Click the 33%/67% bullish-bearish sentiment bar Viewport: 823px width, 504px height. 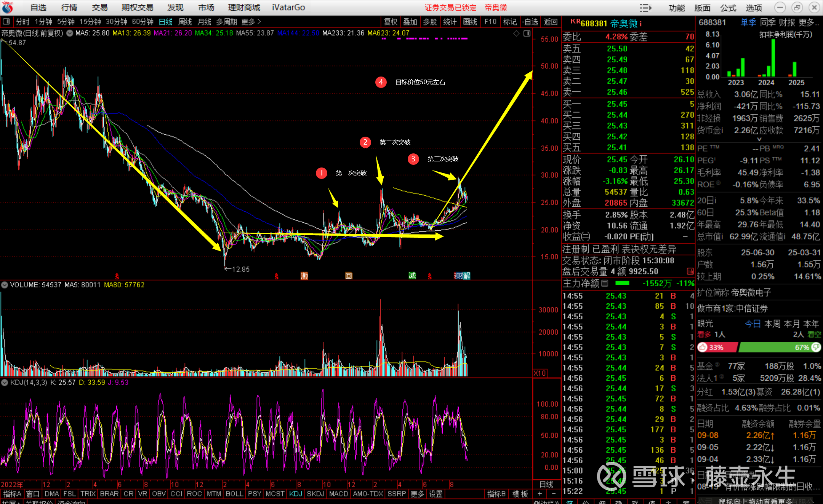[x=758, y=347]
